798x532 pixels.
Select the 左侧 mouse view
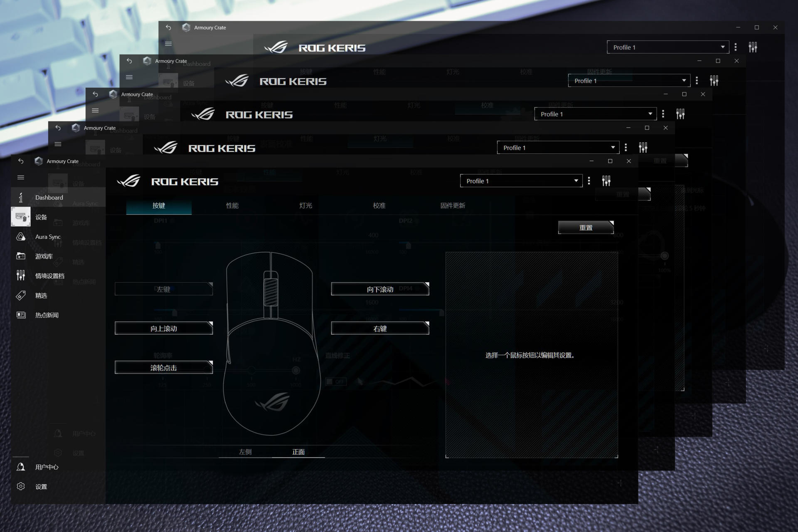245,452
